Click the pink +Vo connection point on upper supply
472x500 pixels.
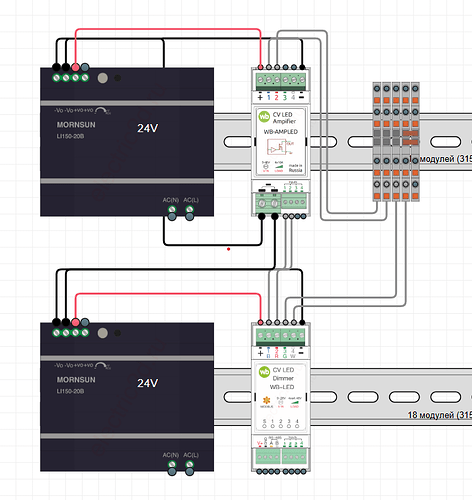click(76, 67)
